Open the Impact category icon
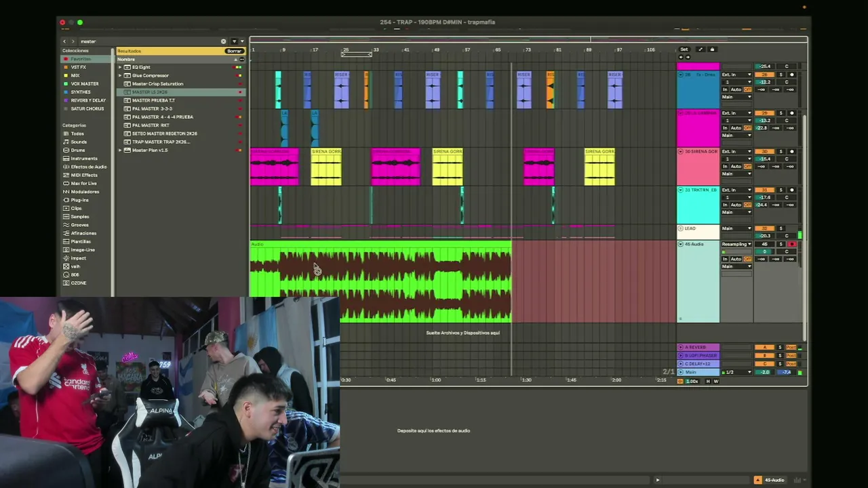Image resolution: width=868 pixels, height=488 pixels. 66,258
